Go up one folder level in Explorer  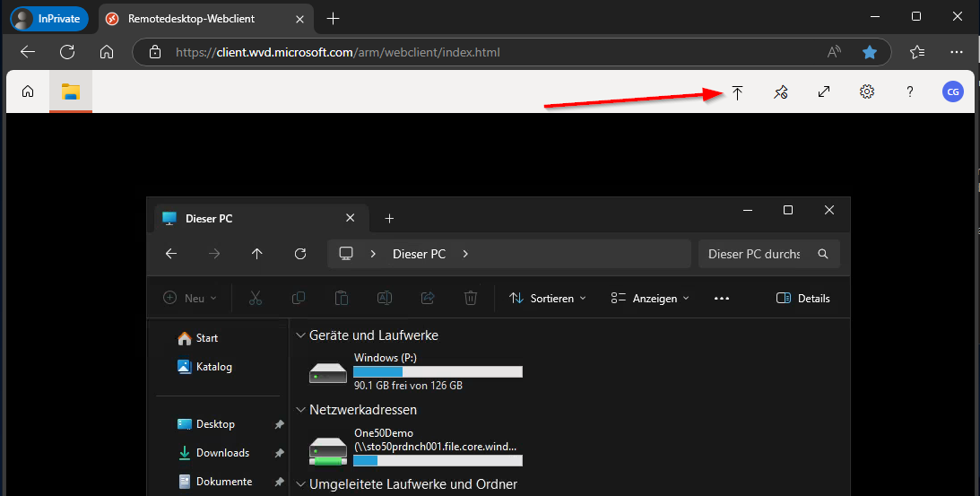click(256, 254)
